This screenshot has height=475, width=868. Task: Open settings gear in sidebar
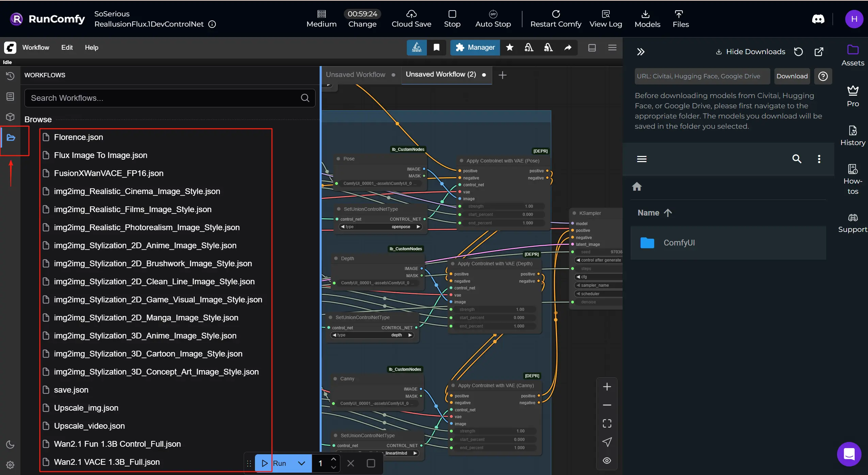[x=10, y=465]
